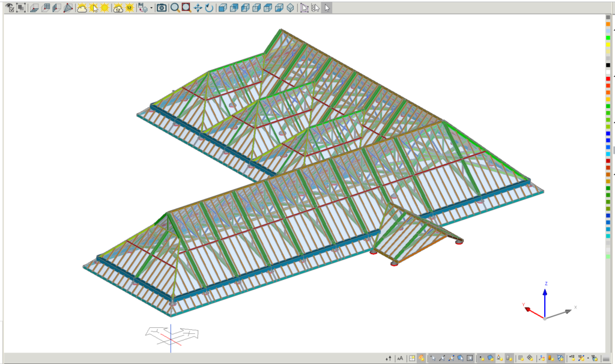
Task: Enable full sun lighting icon
Action: point(105,8)
